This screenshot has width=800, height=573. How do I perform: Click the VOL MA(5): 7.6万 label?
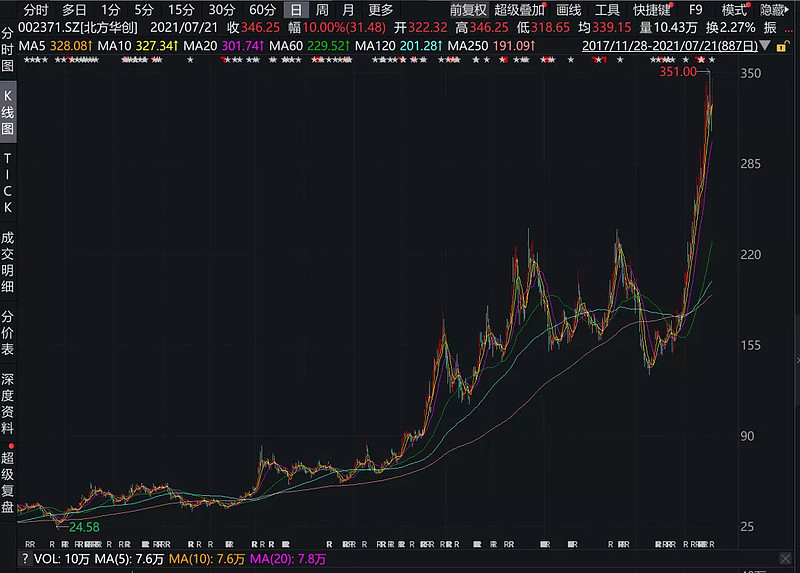pyautogui.click(x=129, y=559)
